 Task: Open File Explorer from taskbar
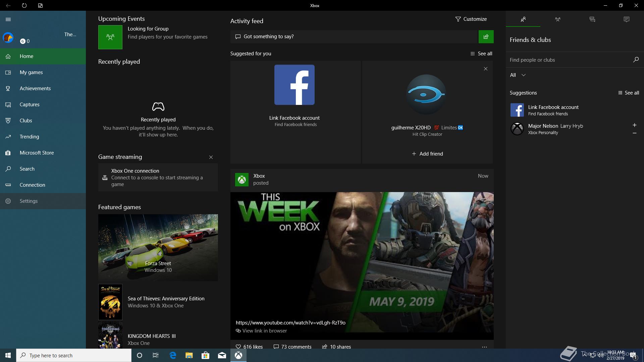(x=189, y=355)
